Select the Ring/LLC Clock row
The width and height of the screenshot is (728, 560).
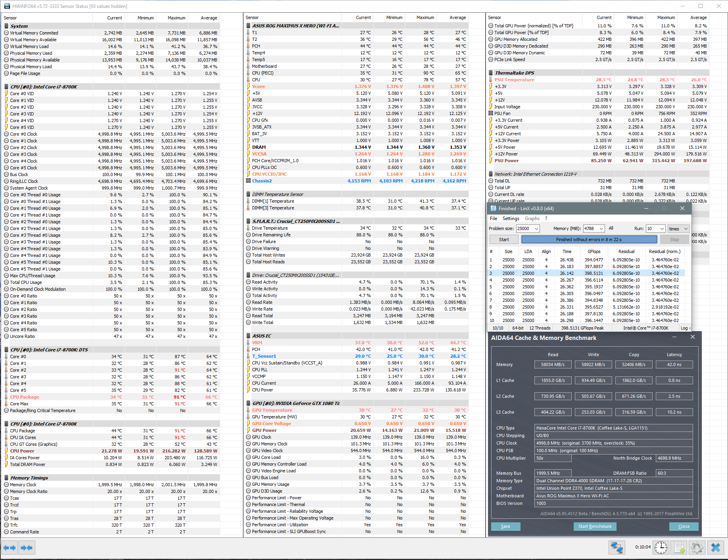point(111,181)
